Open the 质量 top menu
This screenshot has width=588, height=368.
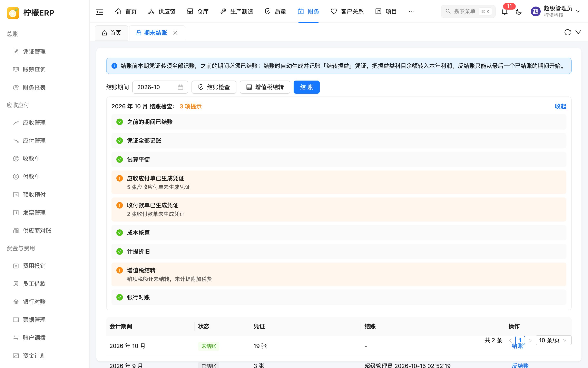tap(275, 11)
